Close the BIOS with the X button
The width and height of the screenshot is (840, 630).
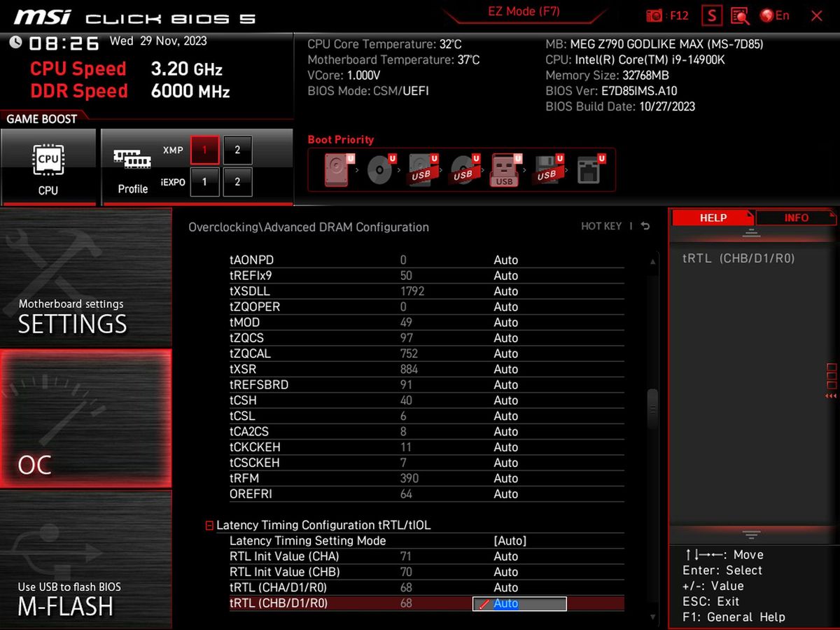tap(816, 15)
